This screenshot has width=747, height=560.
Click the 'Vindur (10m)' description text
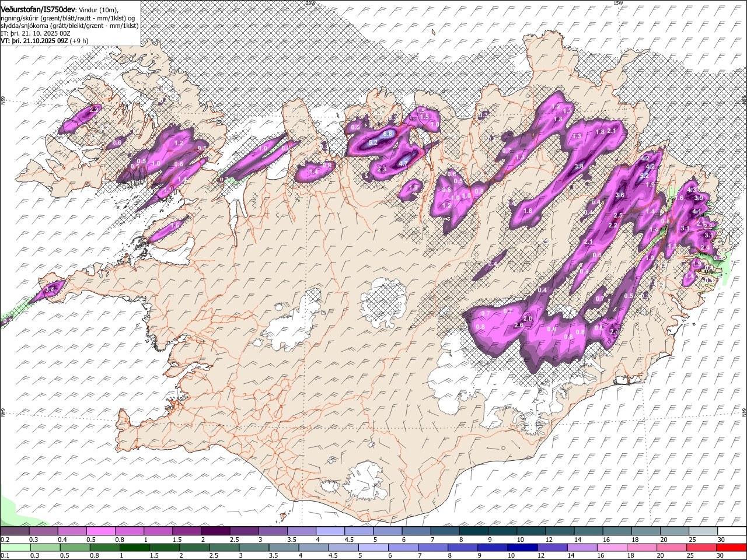(x=99, y=10)
